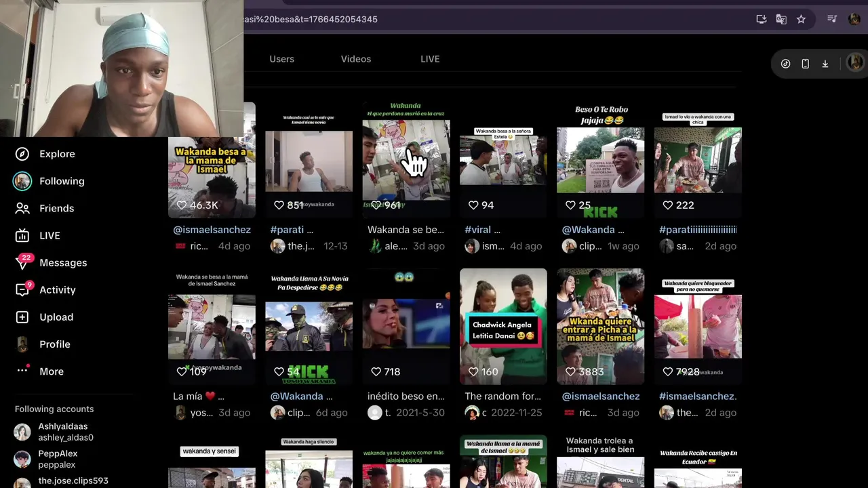Click 'Wakanda se be...' caption text

(406, 230)
